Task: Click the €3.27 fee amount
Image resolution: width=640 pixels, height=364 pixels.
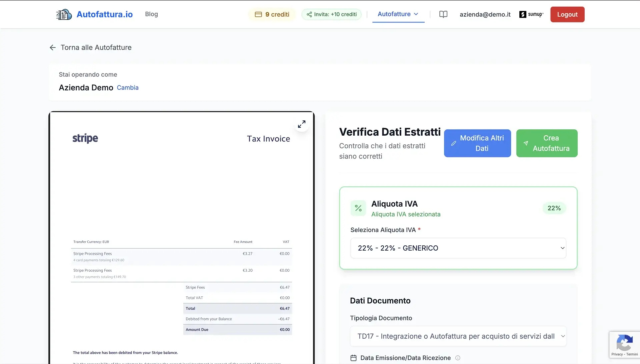Action: tap(248, 254)
